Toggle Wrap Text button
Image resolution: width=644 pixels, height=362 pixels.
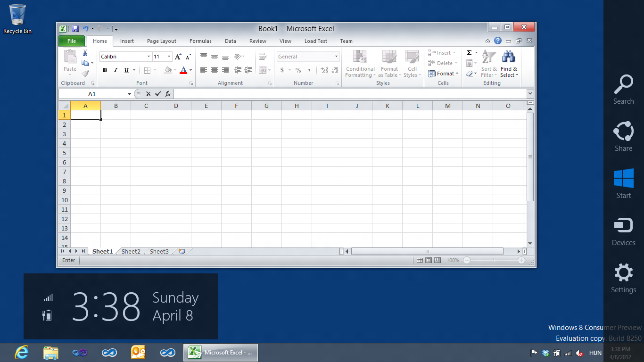pyautogui.click(x=263, y=57)
